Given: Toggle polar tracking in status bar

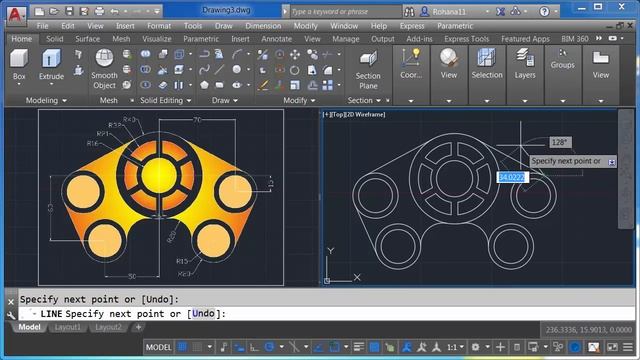Looking at the screenshot, I should coord(269,347).
